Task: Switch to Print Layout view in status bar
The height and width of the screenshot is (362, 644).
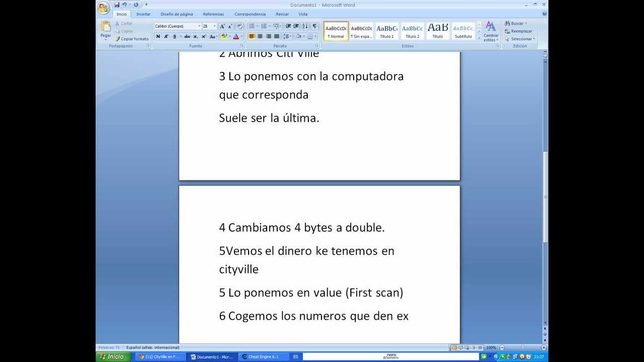Action: point(454,347)
